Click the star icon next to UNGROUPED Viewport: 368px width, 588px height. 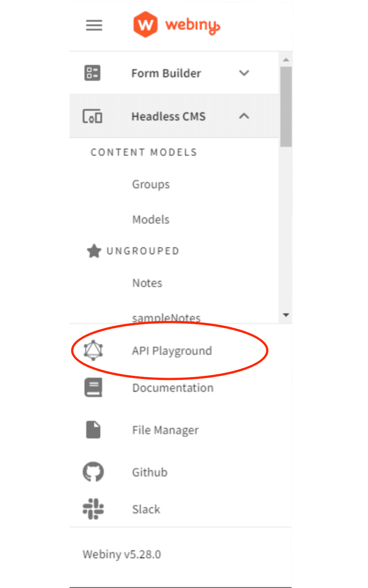(x=94, y=251)
